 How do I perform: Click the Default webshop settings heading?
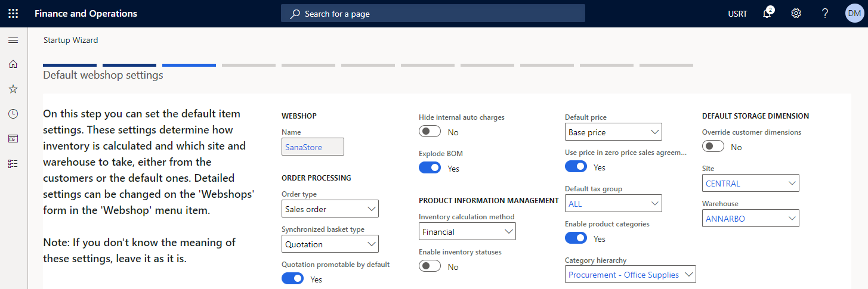tap(103, 75)
